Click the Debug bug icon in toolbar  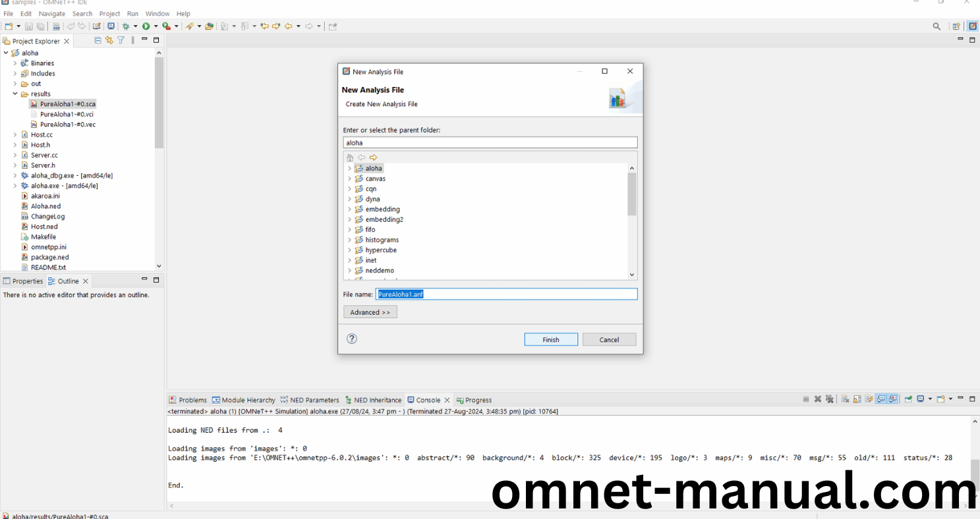126,26
